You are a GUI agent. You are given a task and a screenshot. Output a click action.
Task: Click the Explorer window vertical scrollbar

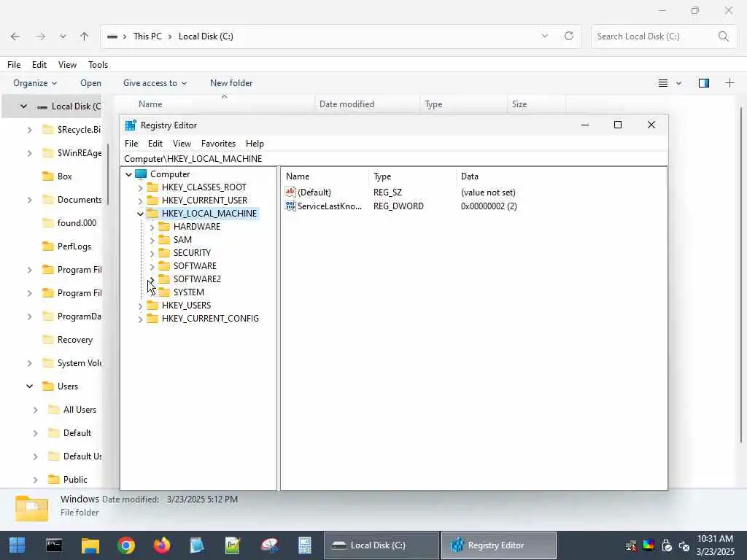point(741,275)
